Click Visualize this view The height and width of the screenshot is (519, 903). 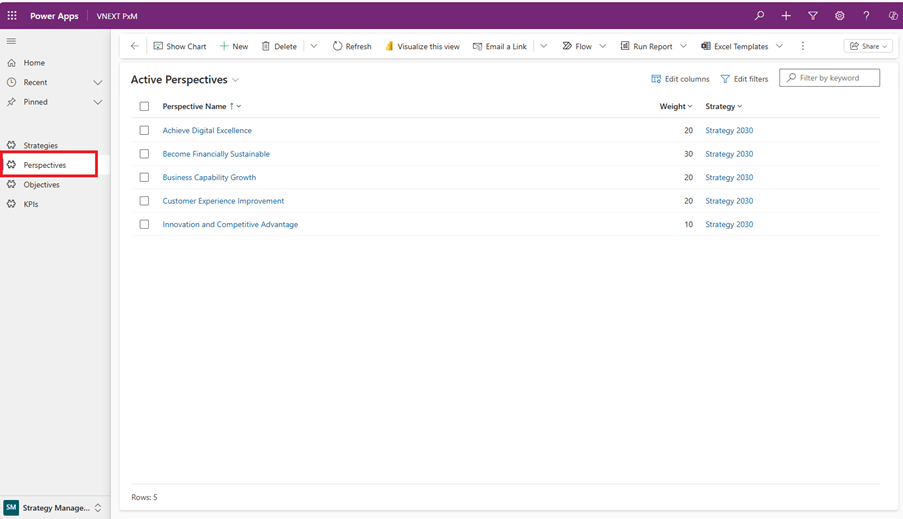(422, 46)
